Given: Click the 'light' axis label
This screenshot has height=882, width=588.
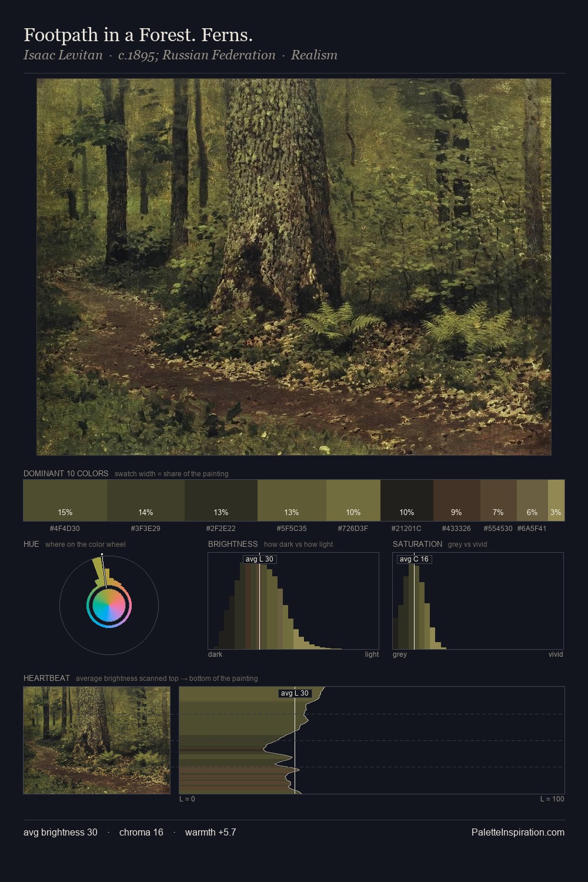Looking at the screenshot, I should (x=372, y=654).
